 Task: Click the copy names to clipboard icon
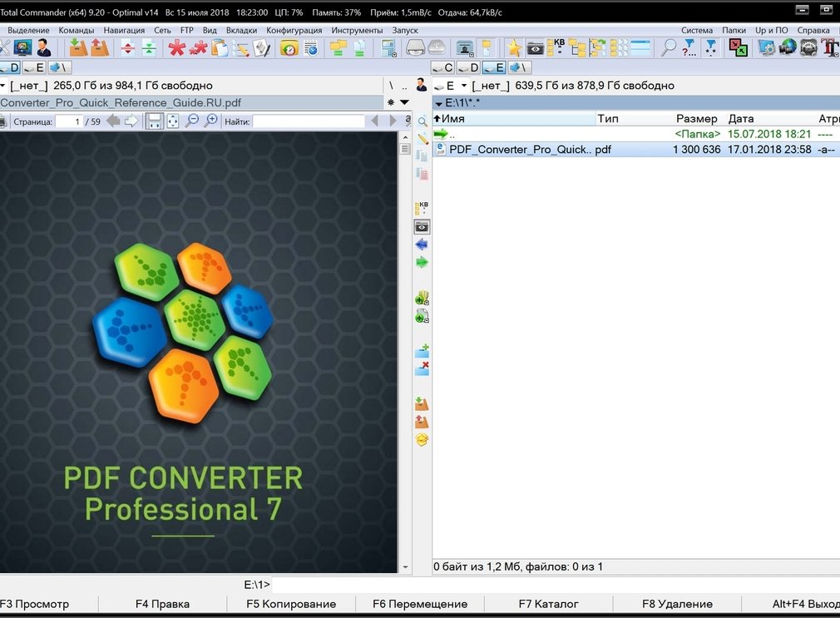219,47
